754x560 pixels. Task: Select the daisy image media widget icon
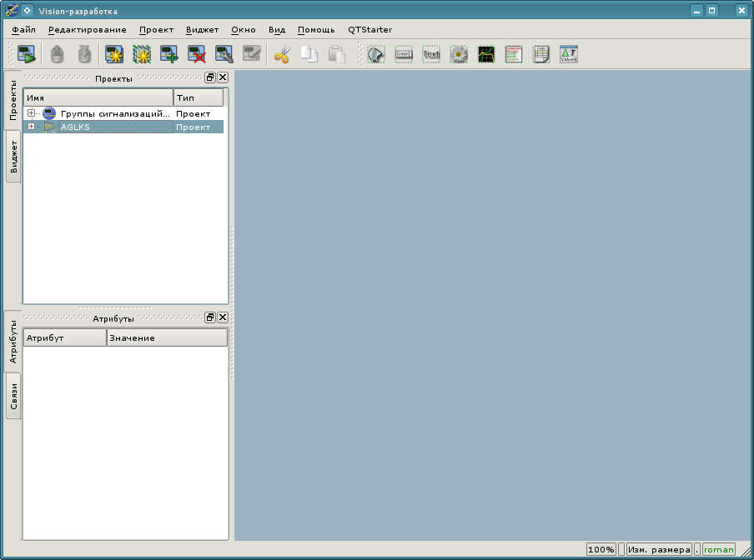click(x=459, y=55)
